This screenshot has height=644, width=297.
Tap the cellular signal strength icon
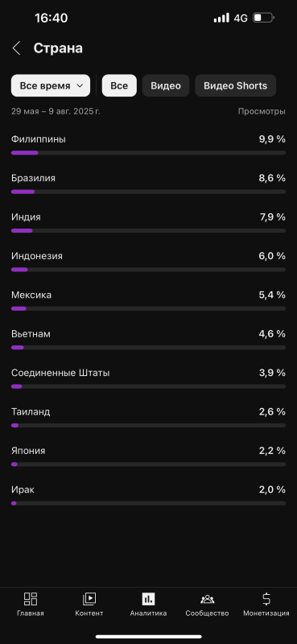222,18
